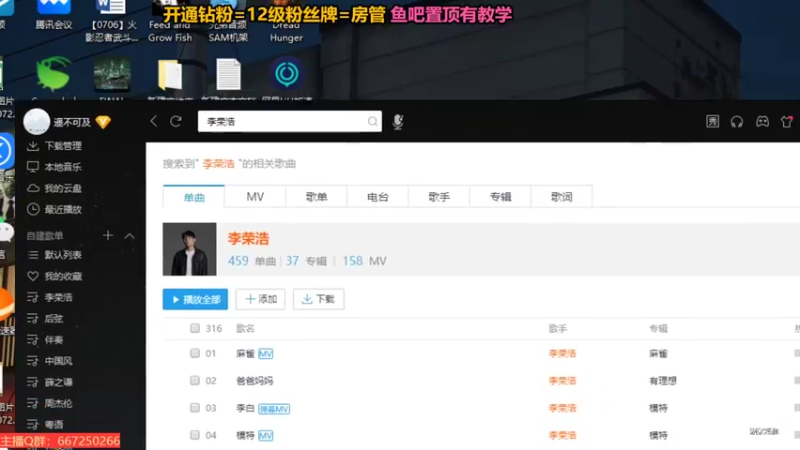Open 我的云盘 in sidebar
This screenshot has width=800, height=450.
(x=54, y=188)
